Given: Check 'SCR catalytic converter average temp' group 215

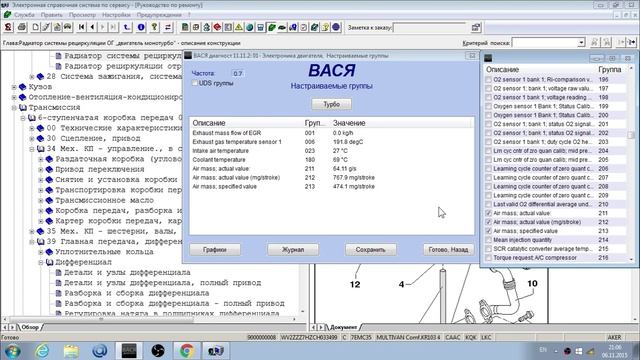Looking at the screenshot, I should point(488,249).
